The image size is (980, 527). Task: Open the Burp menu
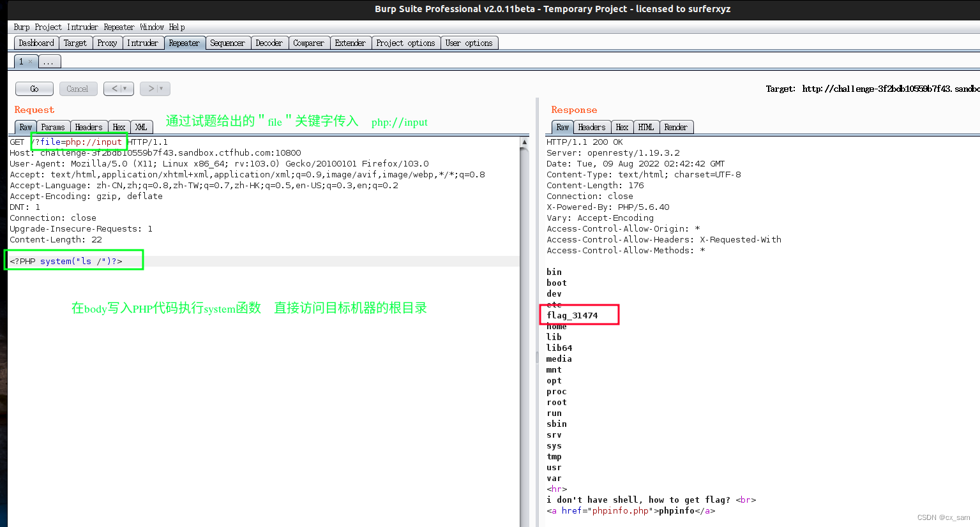coord(22,27)
